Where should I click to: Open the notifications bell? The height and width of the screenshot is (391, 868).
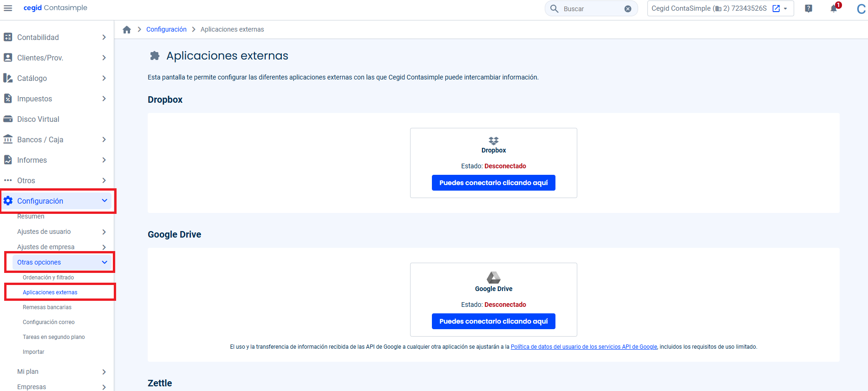pos(834,8)
